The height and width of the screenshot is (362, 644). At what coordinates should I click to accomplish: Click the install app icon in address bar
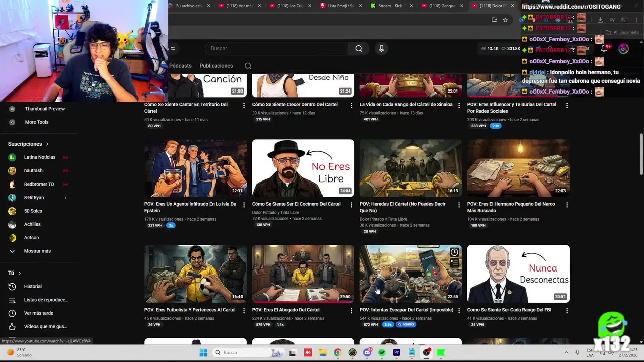(494, 20)
